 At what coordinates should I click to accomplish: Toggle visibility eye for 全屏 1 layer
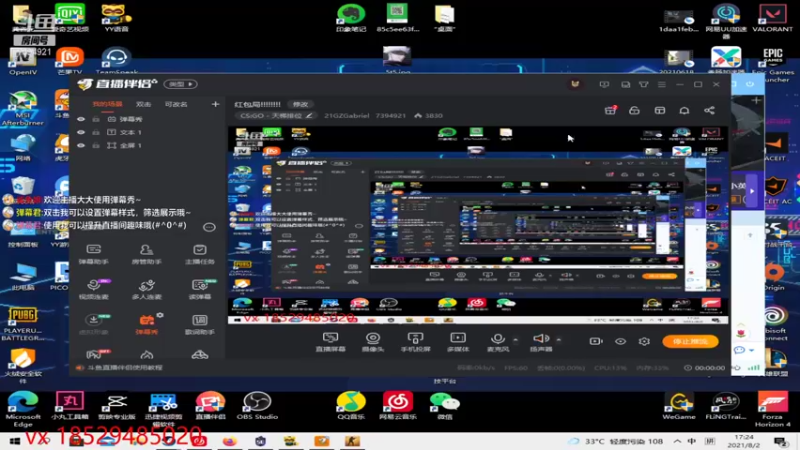click(x=81, y=145)
